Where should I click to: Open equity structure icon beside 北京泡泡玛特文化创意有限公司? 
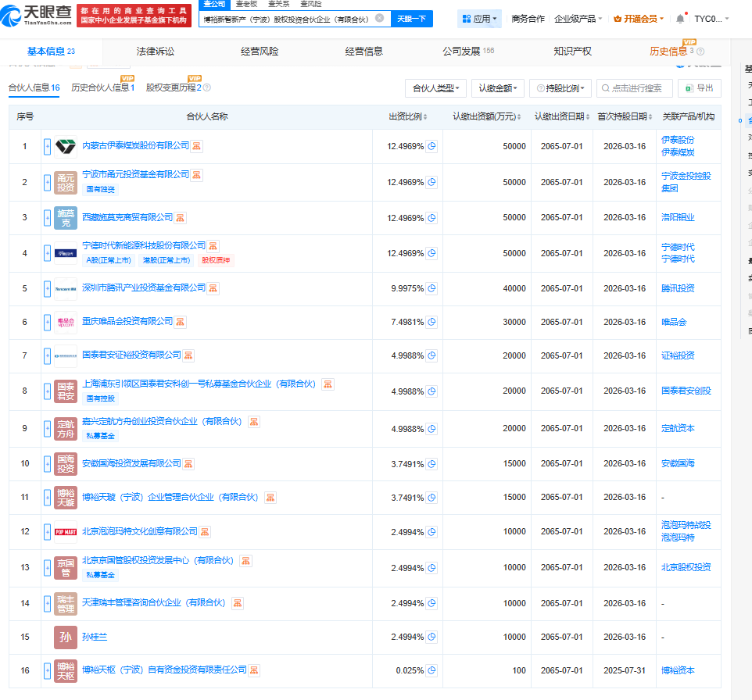[x=205, y=532]
